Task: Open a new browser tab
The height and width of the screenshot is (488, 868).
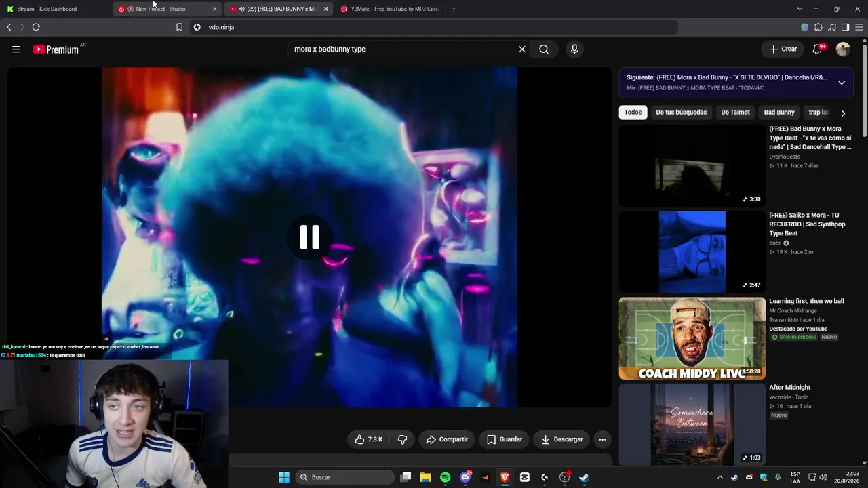Action: click(454, 9)
